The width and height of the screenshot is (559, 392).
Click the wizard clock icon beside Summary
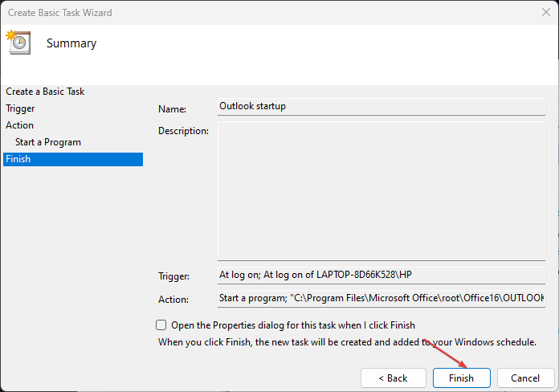17,43
